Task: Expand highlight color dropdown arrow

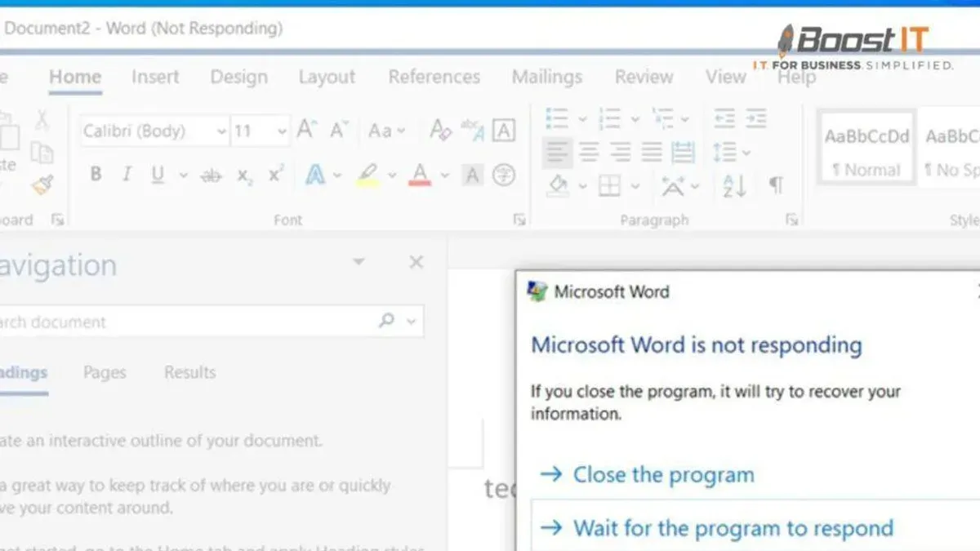Action: point(392,175)
